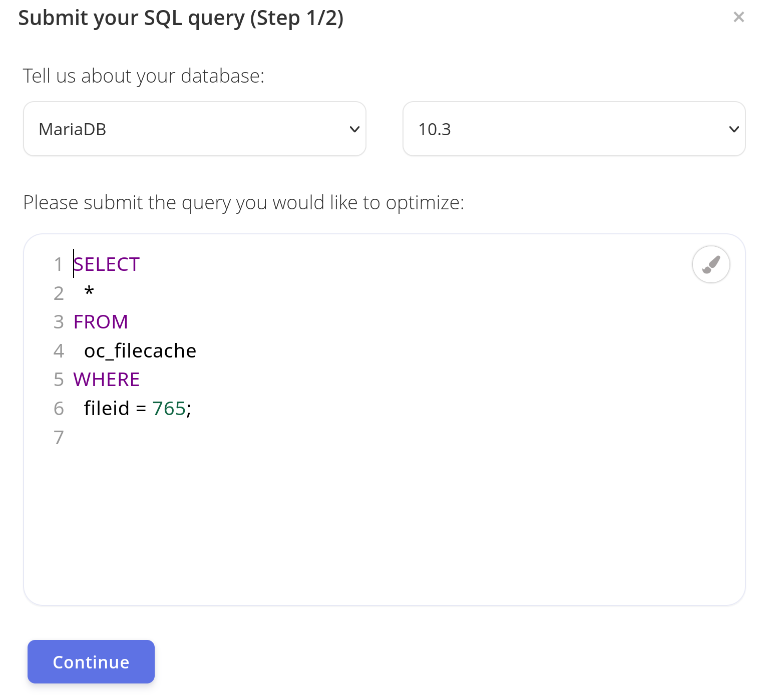Click line number 4 in the editor gutter
The width and height of the screenshot is (768, 700).
pos(59,351)
